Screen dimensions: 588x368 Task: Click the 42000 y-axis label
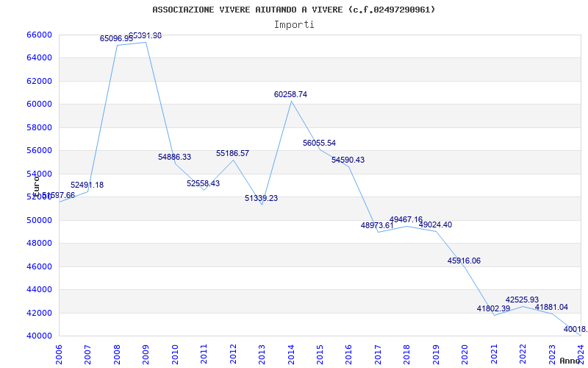(39, 314)
